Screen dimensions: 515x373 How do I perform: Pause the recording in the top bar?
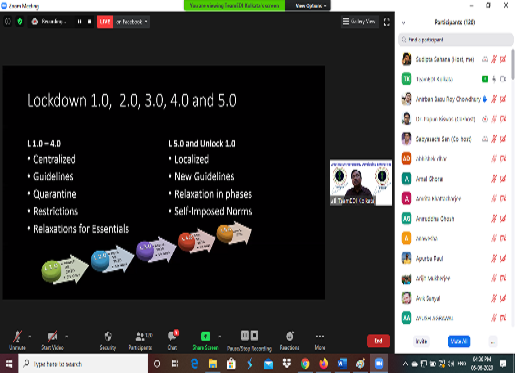[x=79, y=22]
